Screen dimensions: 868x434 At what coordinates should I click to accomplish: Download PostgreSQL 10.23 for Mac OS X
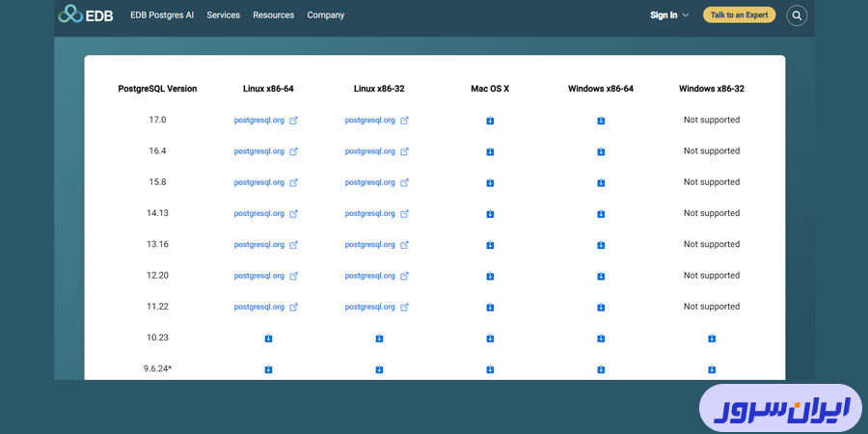(490, 339)
